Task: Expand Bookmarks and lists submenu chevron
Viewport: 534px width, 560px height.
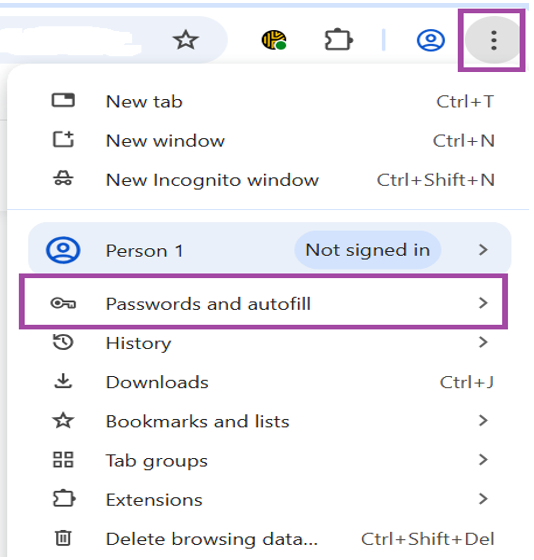Action: coord(483,420)
